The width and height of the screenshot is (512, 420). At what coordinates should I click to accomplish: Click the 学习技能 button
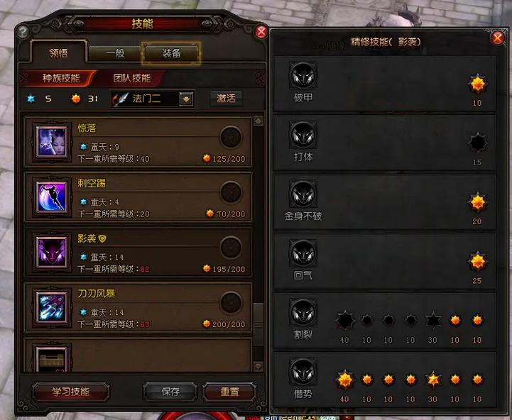coord(71,392)
